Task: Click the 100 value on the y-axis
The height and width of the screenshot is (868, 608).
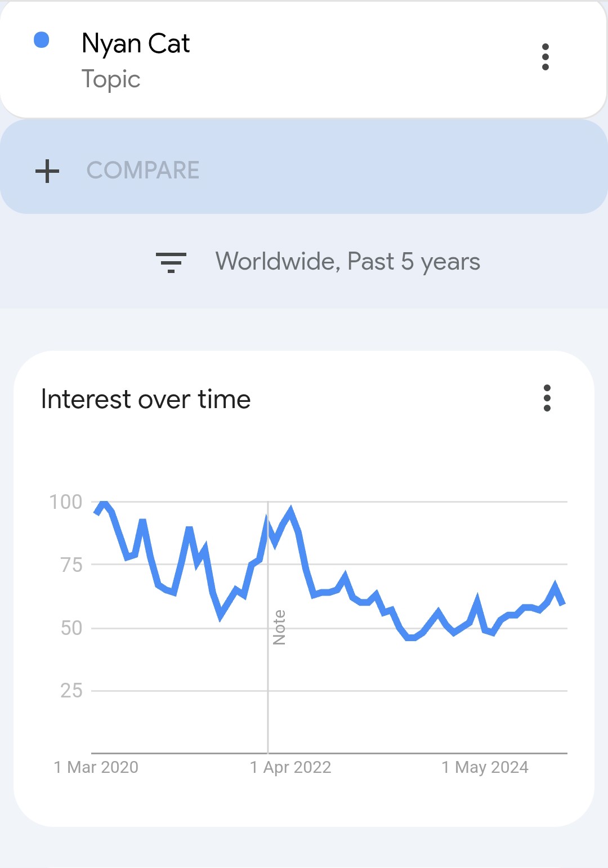Action: click(x=66, y=502)
